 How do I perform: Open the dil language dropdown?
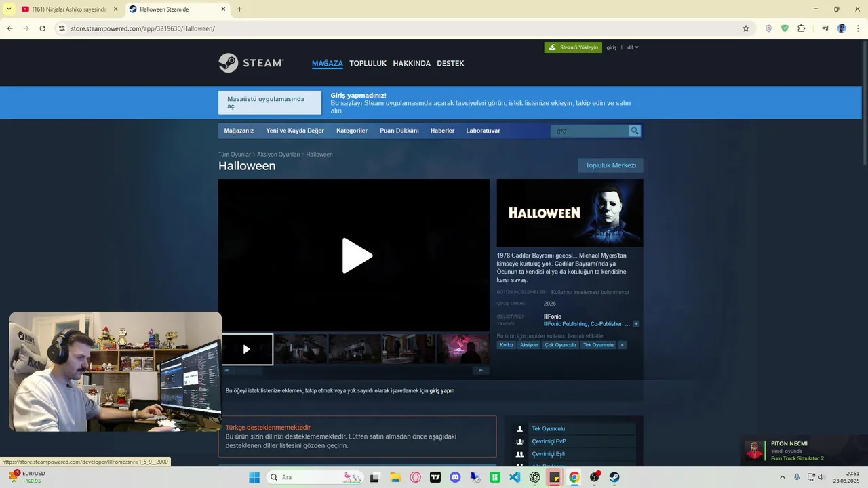pyautogui.click(x=633, y=47)
